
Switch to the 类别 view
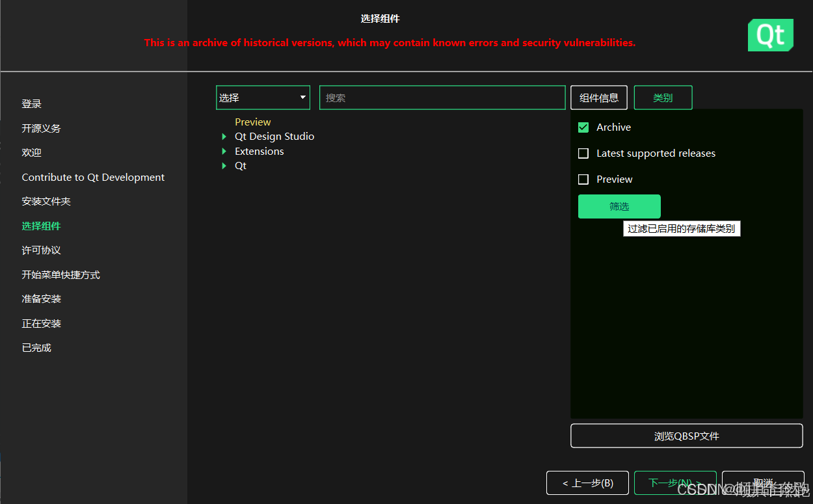(x=663, y=97)
